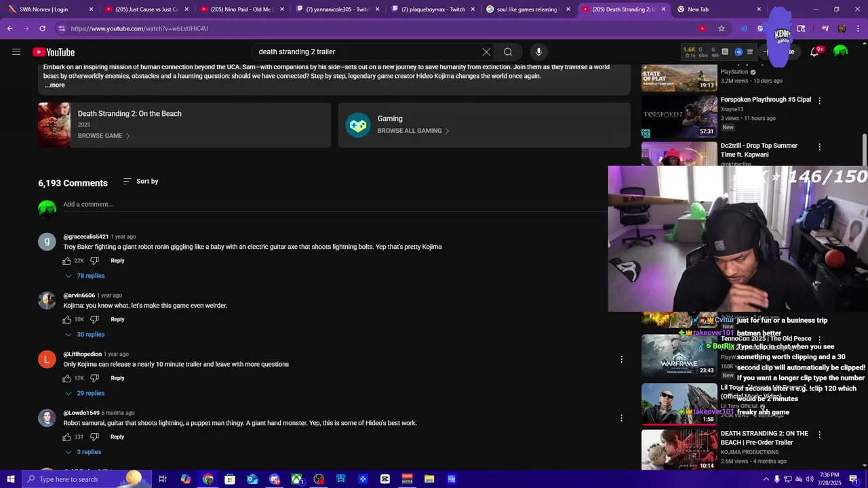The image size is (868, 488).
Task: Open Death Stranding 2 game card cover
Action: tap(54, 125)
